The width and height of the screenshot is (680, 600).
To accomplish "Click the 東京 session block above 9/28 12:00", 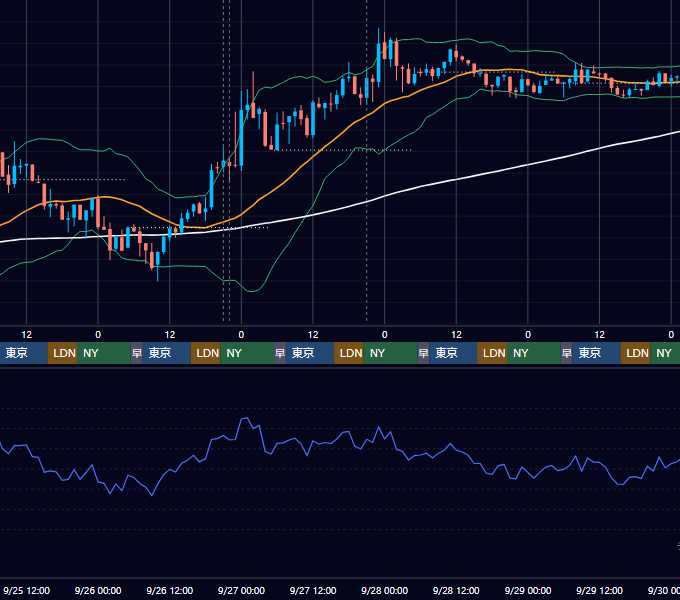I will point(453,353).
